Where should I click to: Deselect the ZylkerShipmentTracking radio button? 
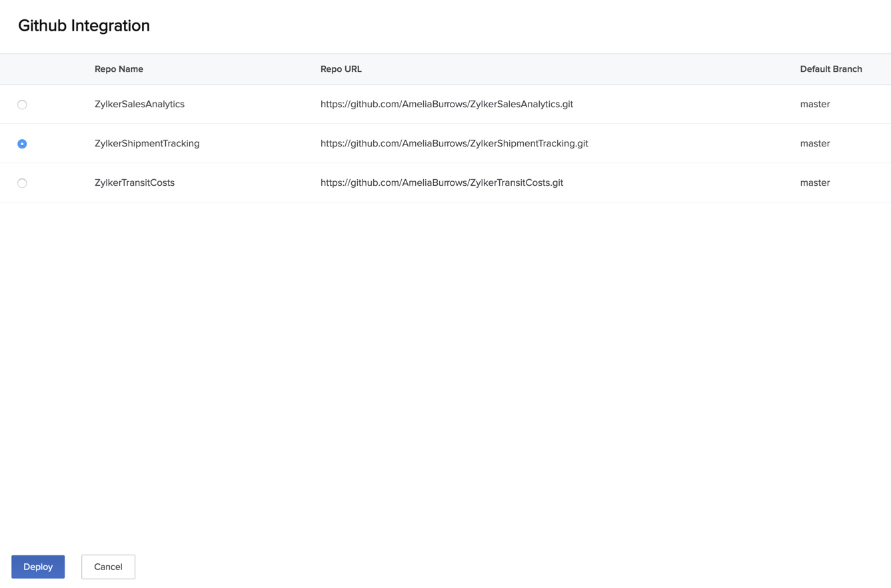tap(22, 143)
